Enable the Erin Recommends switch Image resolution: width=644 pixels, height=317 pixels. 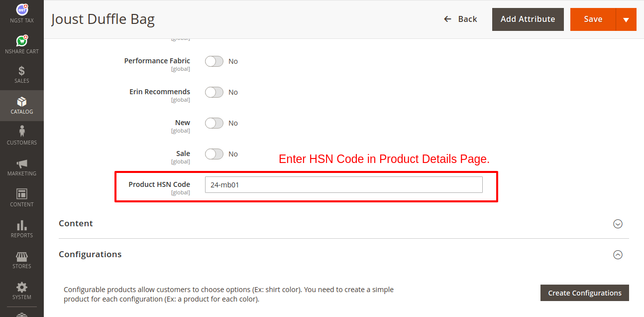click(x=214, y=92)
